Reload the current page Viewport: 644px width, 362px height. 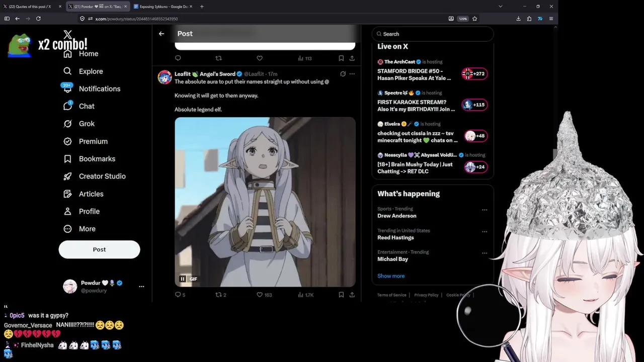click(x=38, y=19)
